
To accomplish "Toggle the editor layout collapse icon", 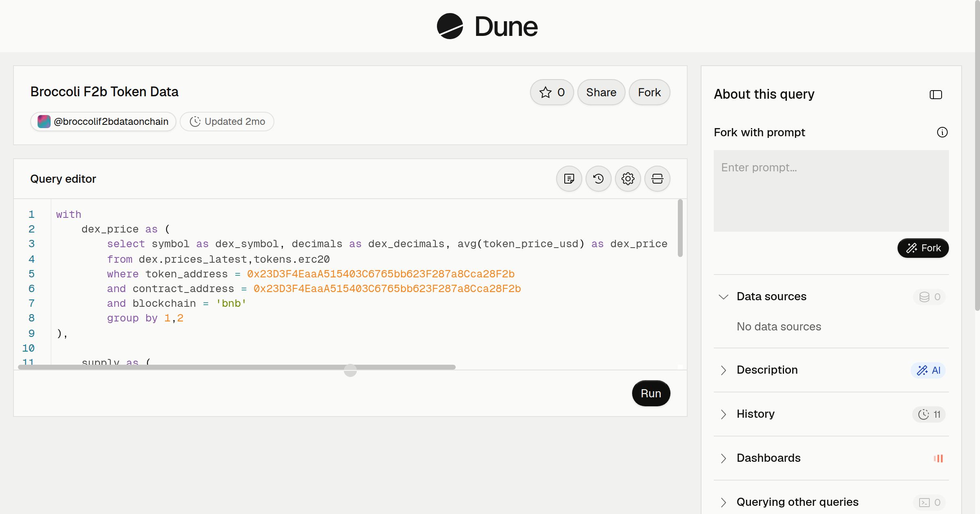I will [x=657, y=179].
